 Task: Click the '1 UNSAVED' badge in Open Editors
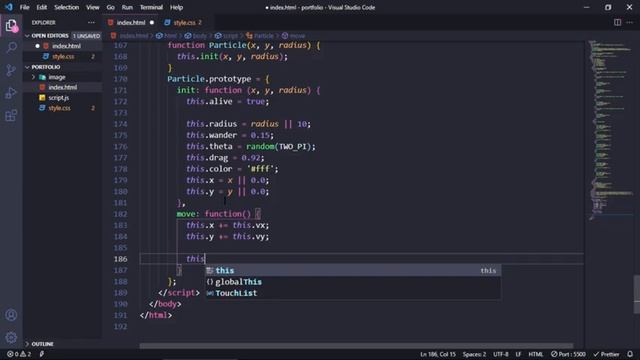coord(86,36)
